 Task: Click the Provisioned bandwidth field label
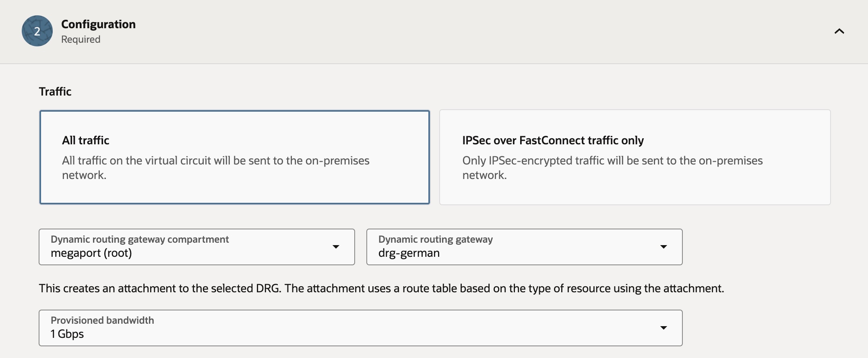(102, 321)
